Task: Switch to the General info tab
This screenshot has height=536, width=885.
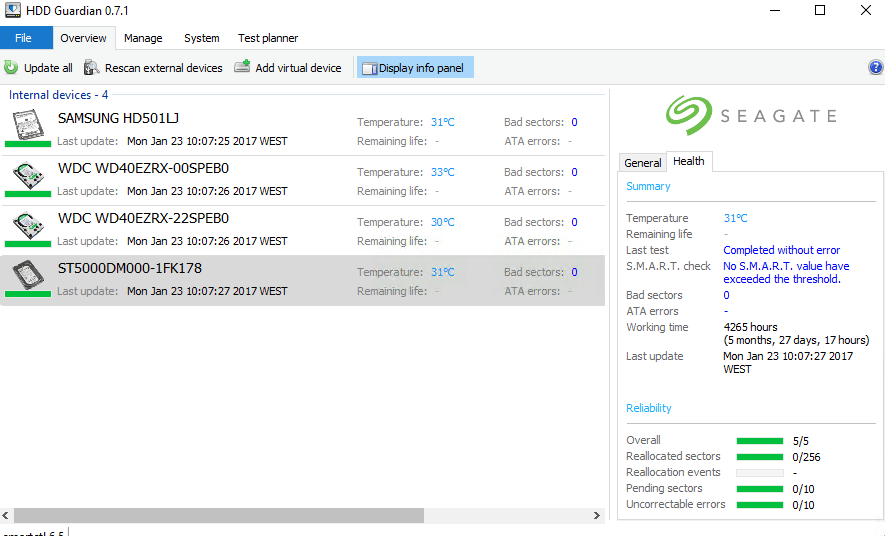Action: pos(642,162)
